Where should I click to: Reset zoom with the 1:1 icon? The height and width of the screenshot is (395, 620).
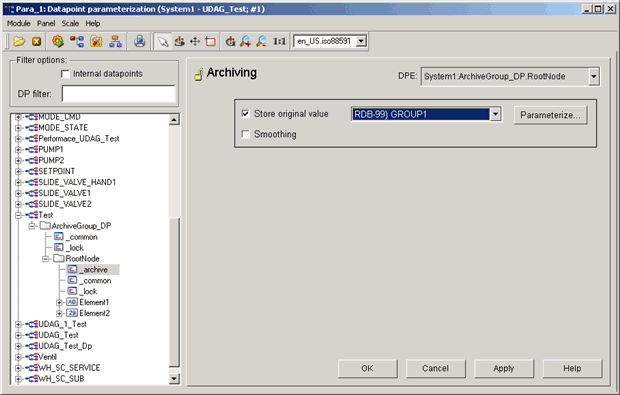point(279,41)
